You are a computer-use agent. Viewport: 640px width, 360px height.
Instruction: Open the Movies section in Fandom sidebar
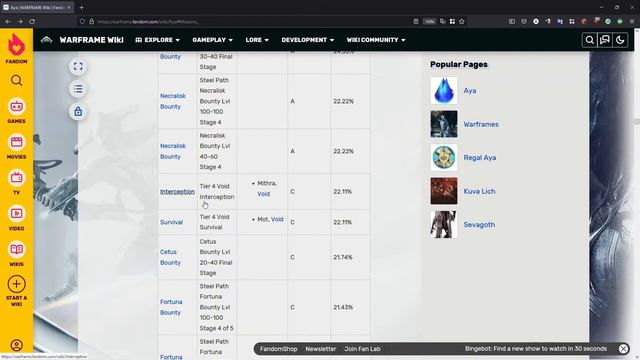pyautogui.click(x=16, y=147)
